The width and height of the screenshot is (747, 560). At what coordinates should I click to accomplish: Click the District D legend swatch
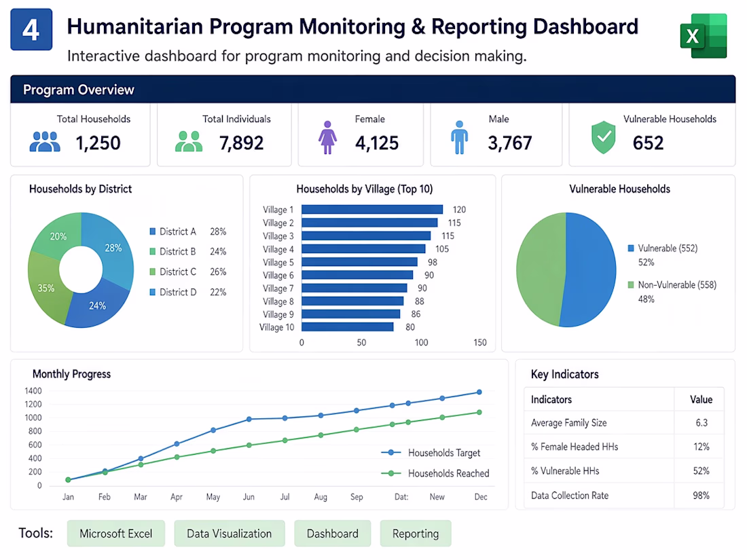[152, 292]
